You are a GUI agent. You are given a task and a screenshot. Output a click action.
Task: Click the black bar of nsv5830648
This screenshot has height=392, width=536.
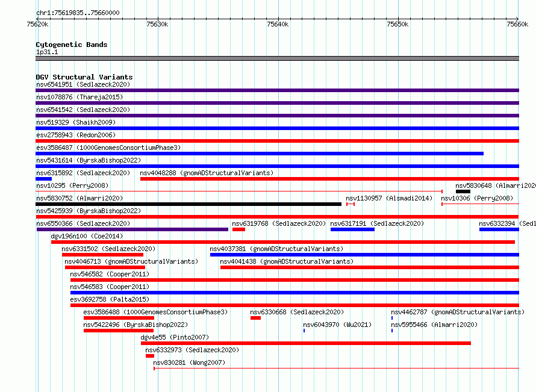463,191
